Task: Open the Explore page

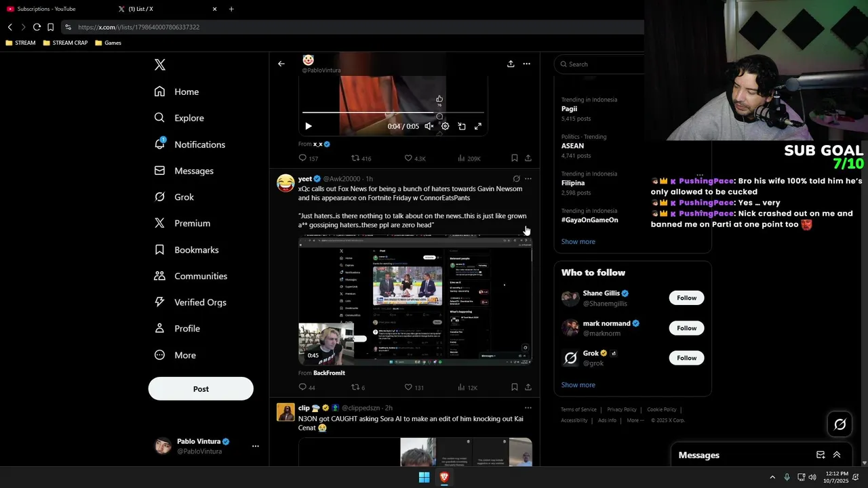Action: (x=179, y=118)
